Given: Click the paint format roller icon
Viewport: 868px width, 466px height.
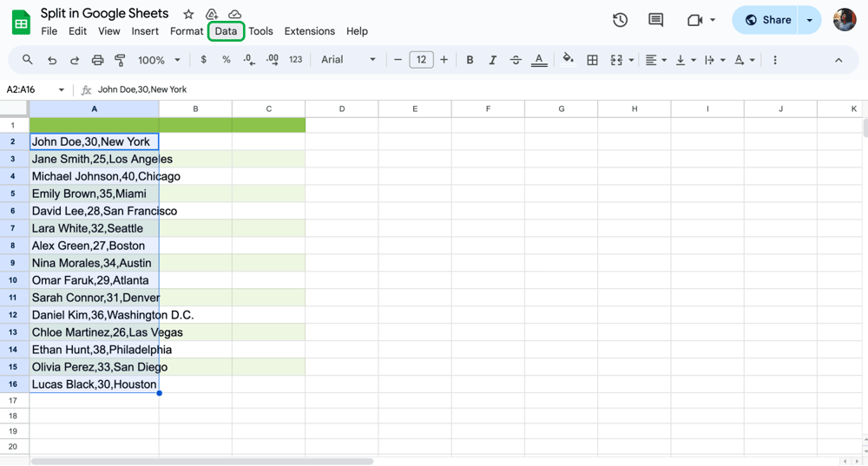Looking at the screenshot, I should 120,60.
